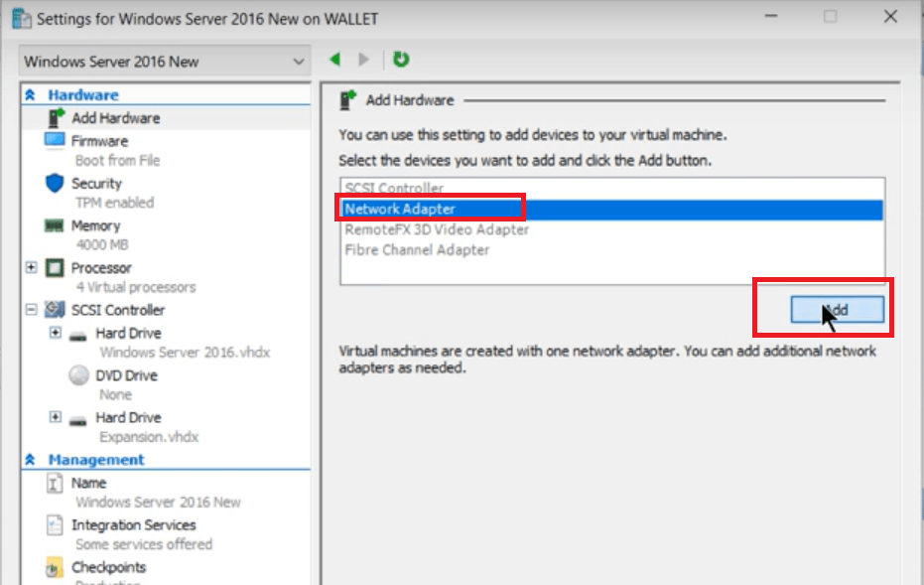Select the Processor icon in sidebar
The height and width of the screenshot is (585, 924).
click(55, 268)
